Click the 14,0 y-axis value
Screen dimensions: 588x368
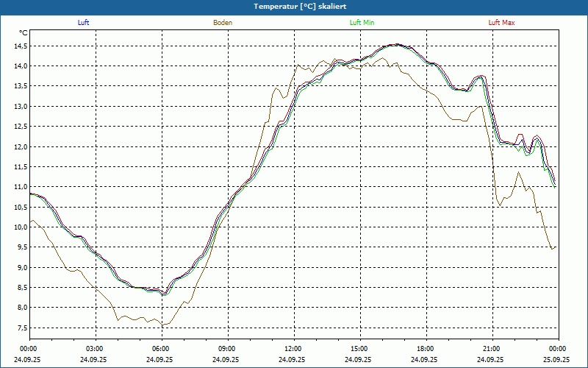[21, 66]
